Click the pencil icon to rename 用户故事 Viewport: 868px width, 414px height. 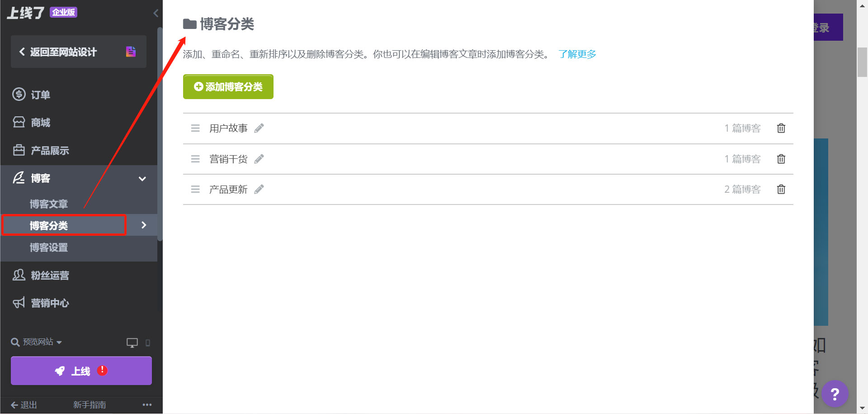coord(259,128)
